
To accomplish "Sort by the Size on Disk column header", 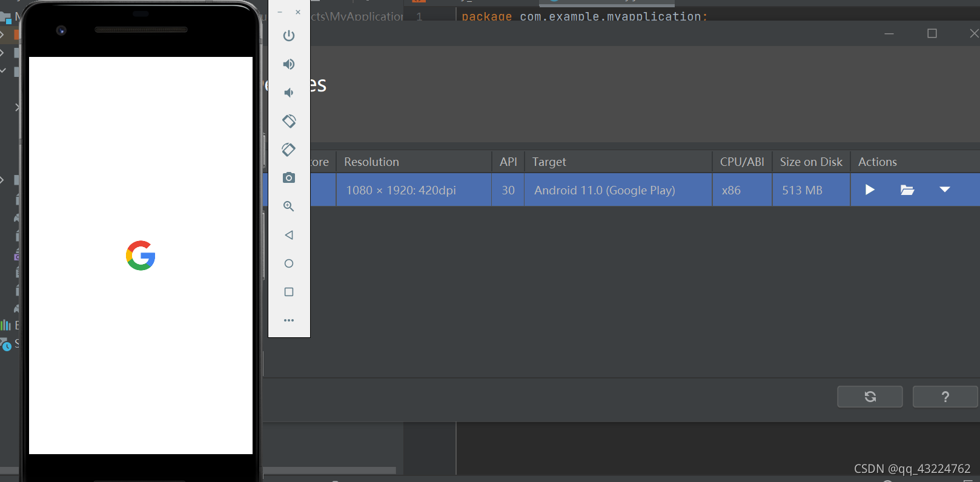I will click(x=811, y=162).
